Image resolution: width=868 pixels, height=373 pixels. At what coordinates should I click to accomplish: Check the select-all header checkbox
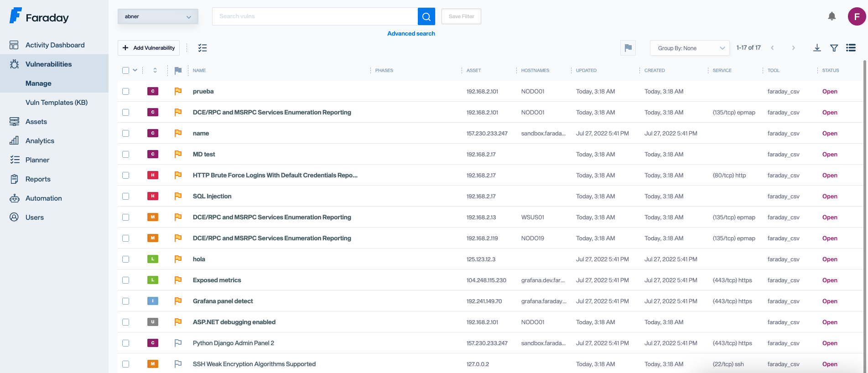click(x=125, y=70)
